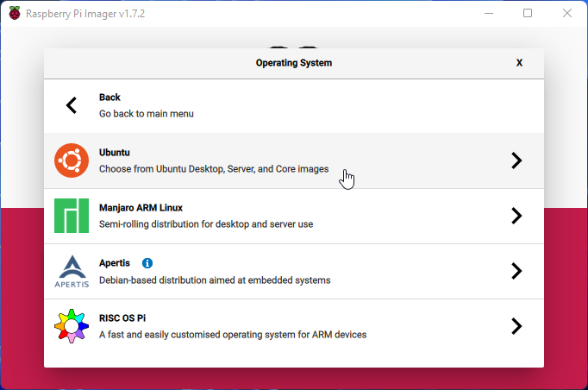Expand the Apertis chevron arrow

coord(516,271)
